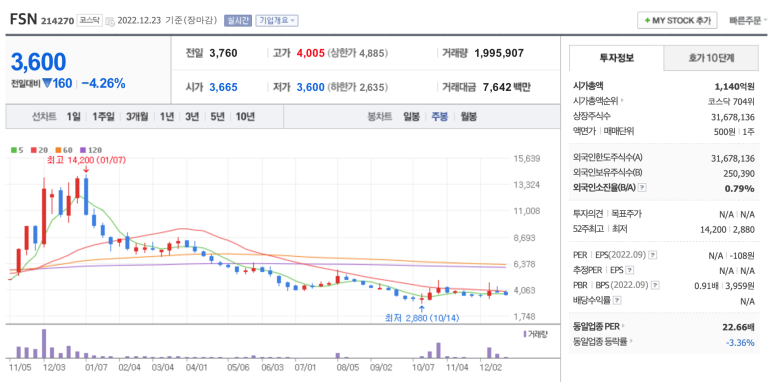773x382 pixels.
Task: Click the help icon next to 추정PER EPS
Action: tap(630, 270)
